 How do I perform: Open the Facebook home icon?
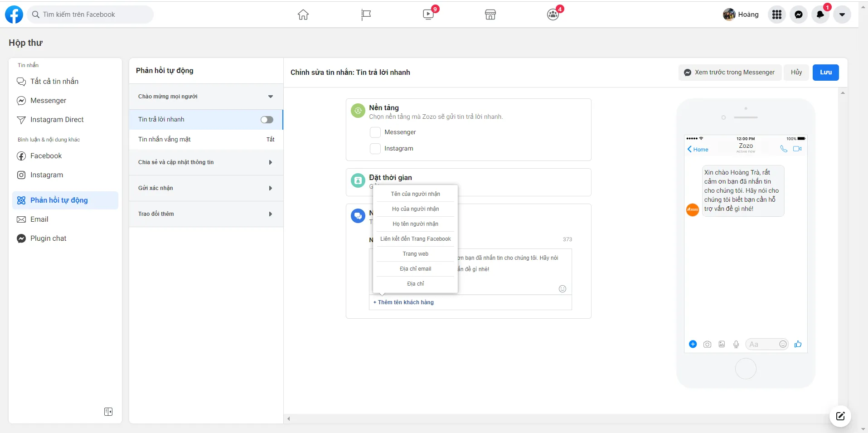(x=303, y=15)
